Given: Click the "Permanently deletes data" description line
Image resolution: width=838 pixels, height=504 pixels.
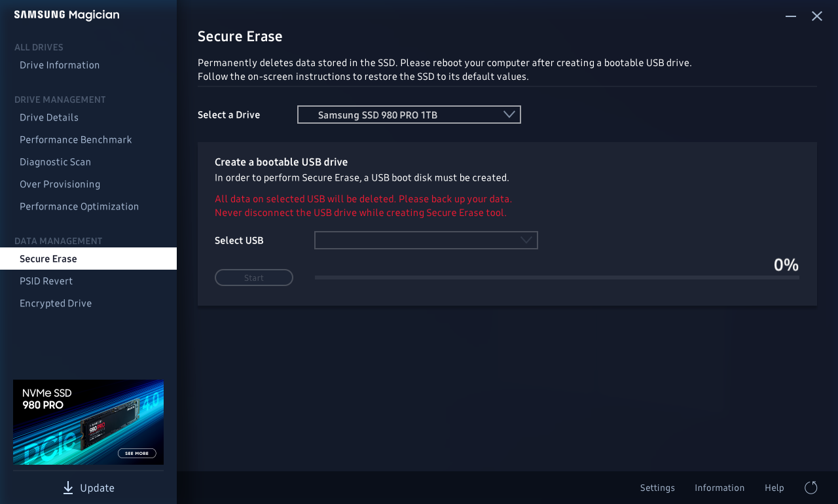Looking at the screenshot, I should coord(445,63).
